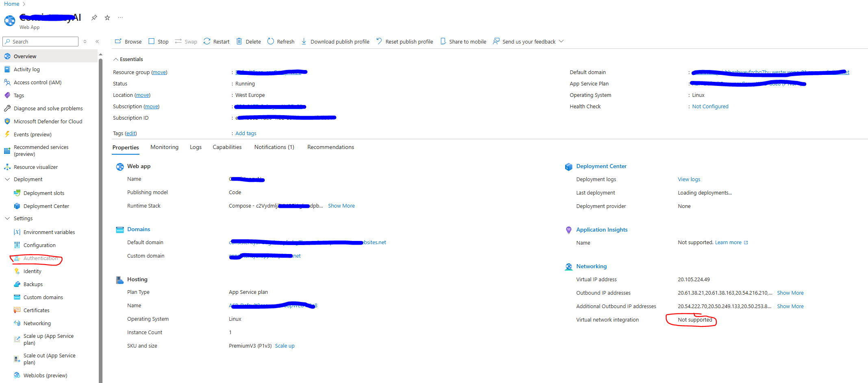Collapse the Settings group in the sidebar
This screenshot has height=383, width=868.
coord(7,218)
